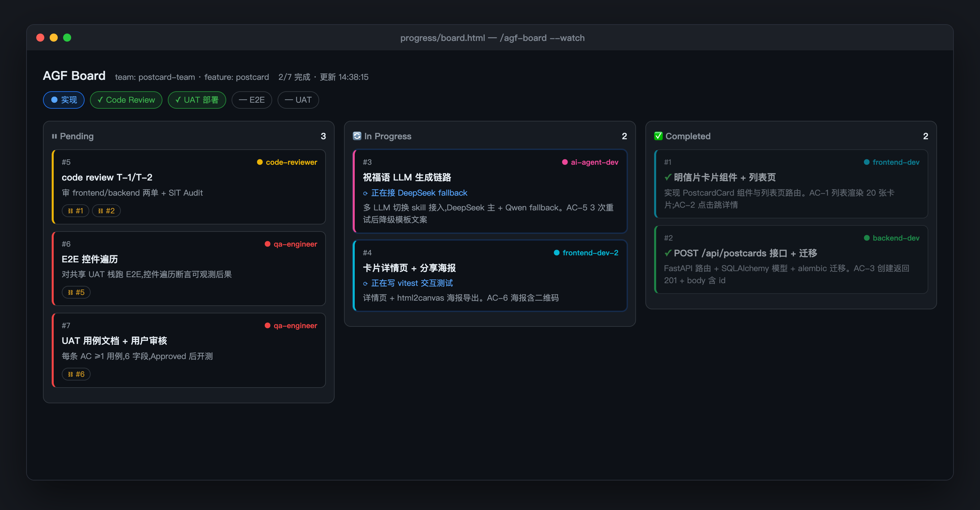The height and width of the screenshot is (510, 980).
Task: Click the frontend-dev-2 assignee label
Action: [590, 253]
